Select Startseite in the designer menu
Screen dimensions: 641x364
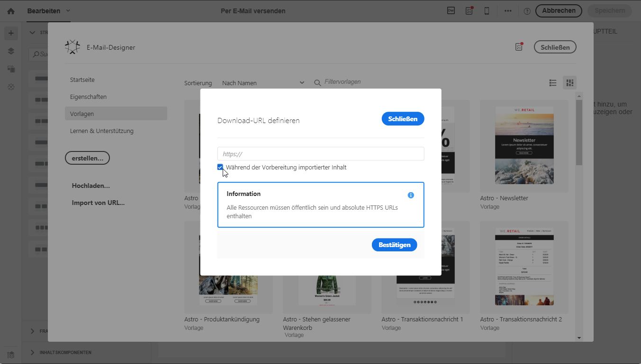(116, 80)
